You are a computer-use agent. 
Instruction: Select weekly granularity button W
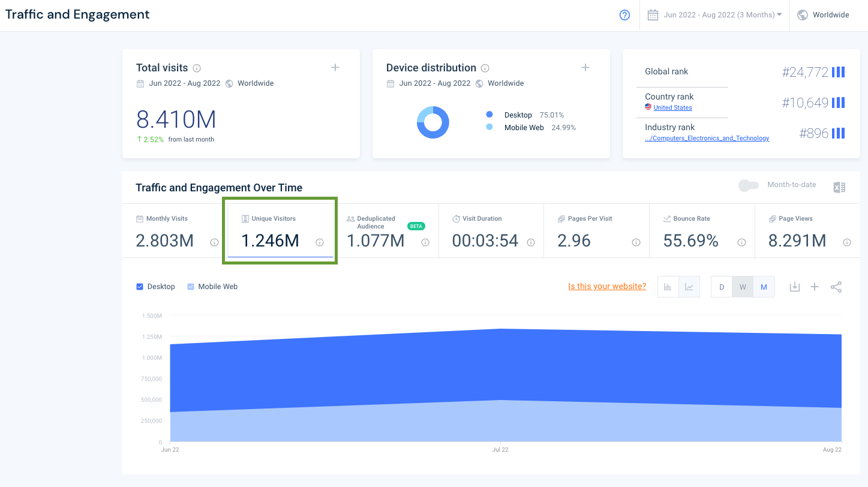point(743,287)
